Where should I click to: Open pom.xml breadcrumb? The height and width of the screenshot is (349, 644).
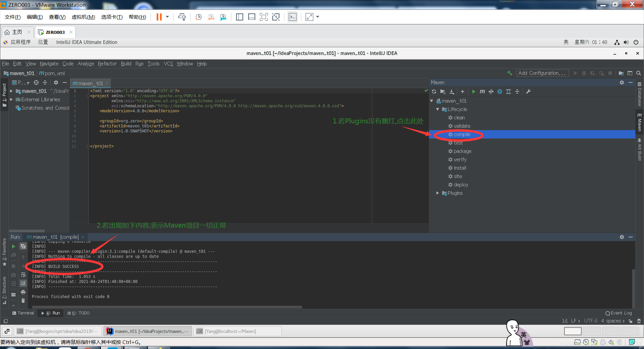click(52, 73)
